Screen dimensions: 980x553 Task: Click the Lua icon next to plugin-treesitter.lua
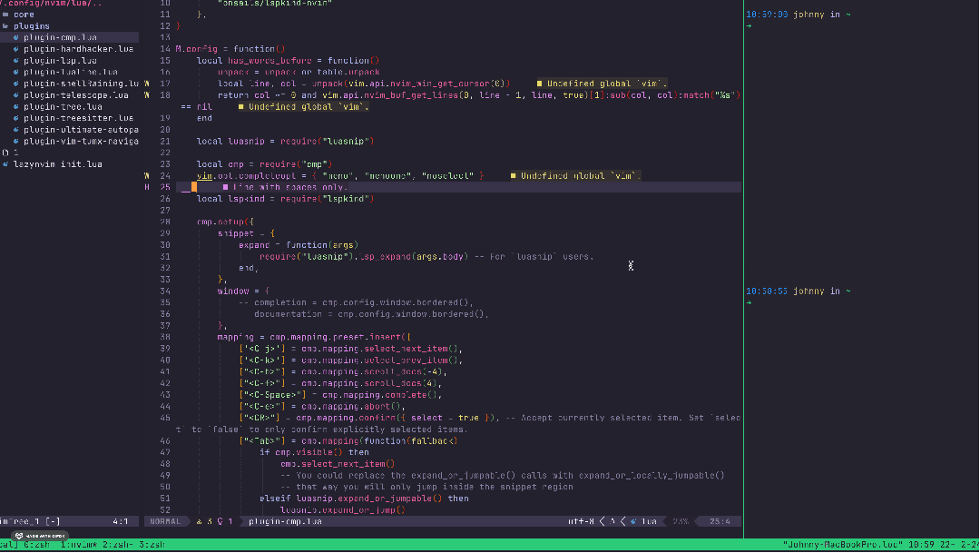pyautogui.click(x=16, y=118)
